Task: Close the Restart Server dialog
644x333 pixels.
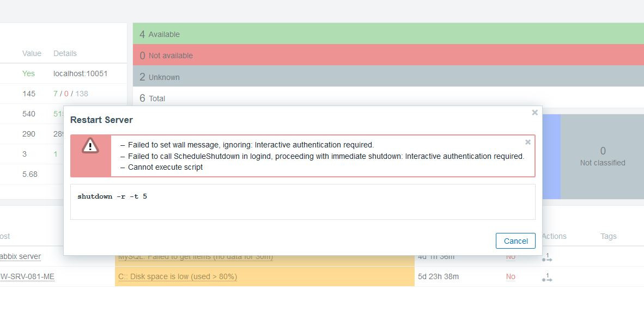Action: tap(534, 113)
